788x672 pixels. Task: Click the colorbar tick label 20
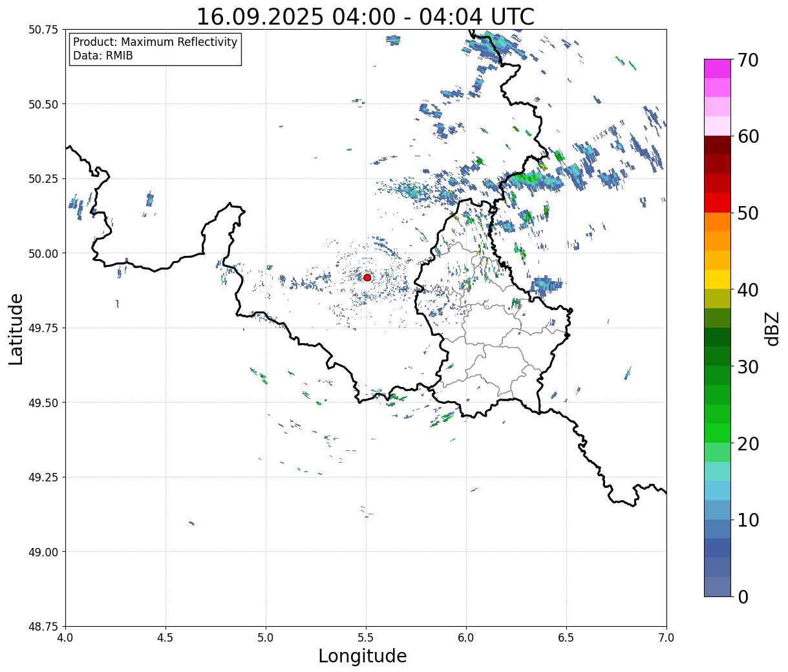click(x=749, y=444)
